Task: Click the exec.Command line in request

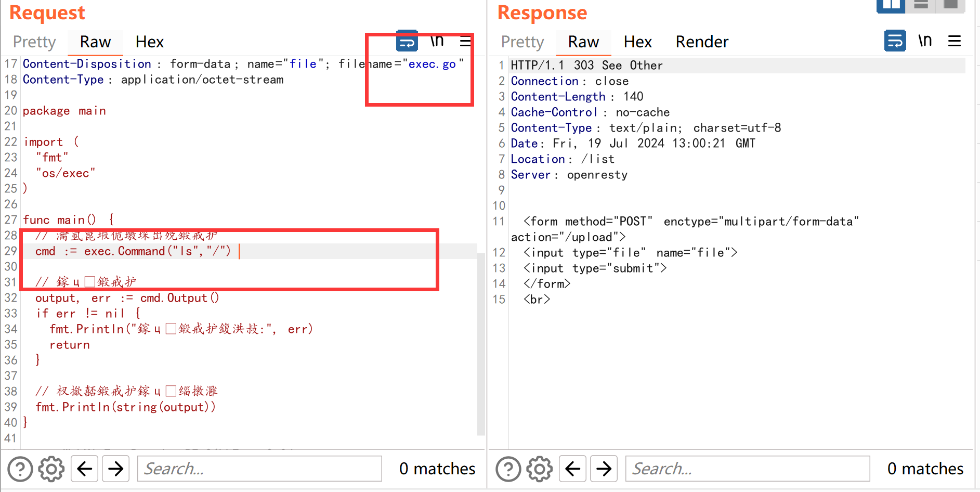Action: [133, 251]
